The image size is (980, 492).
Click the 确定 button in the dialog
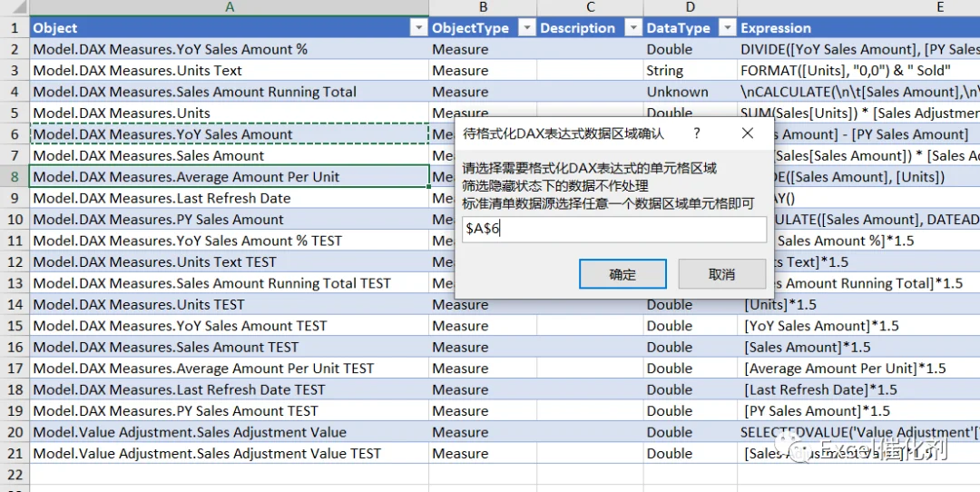click(x=622, y=274)
